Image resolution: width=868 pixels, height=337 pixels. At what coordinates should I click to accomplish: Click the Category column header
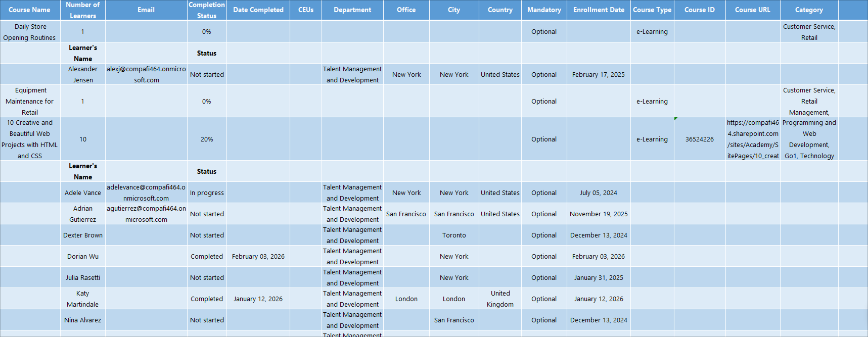pos(809,10)
